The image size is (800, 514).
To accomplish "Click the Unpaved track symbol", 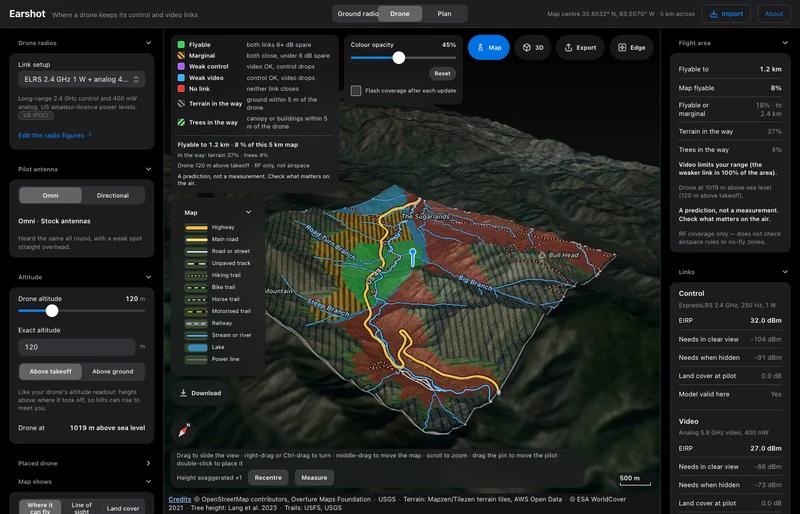I will (196, 263).
